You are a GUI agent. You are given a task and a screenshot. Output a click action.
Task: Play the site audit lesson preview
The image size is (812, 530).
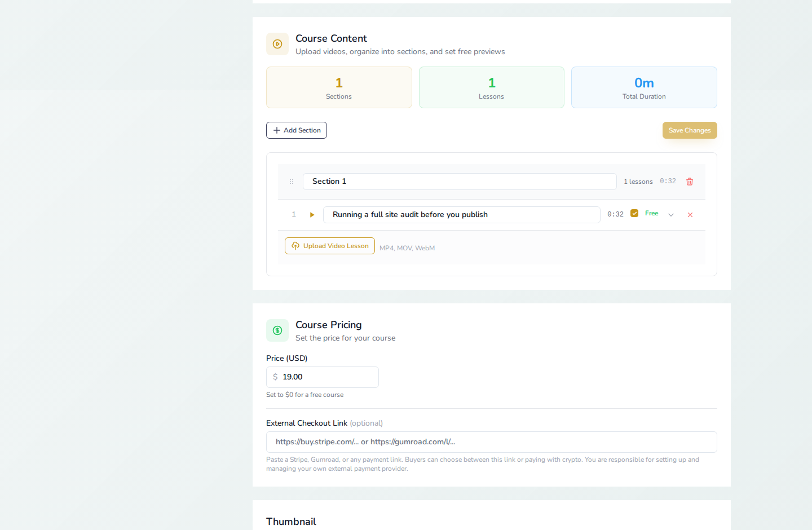pos(312,215)
